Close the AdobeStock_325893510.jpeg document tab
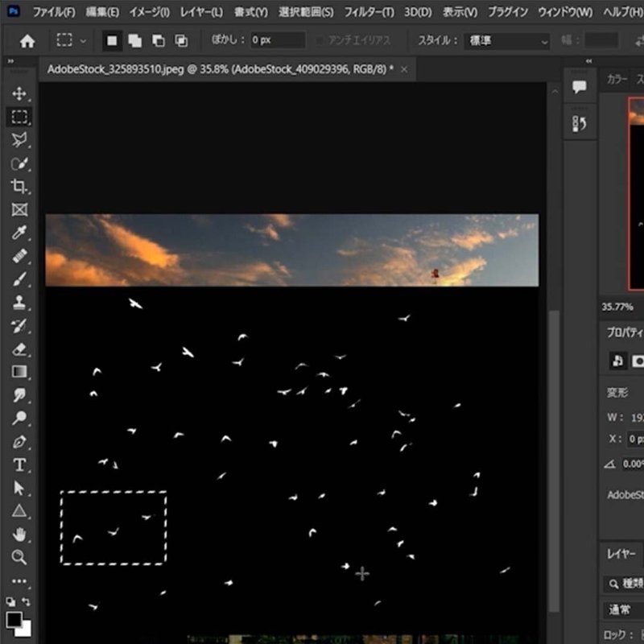 tap(404, 69)
